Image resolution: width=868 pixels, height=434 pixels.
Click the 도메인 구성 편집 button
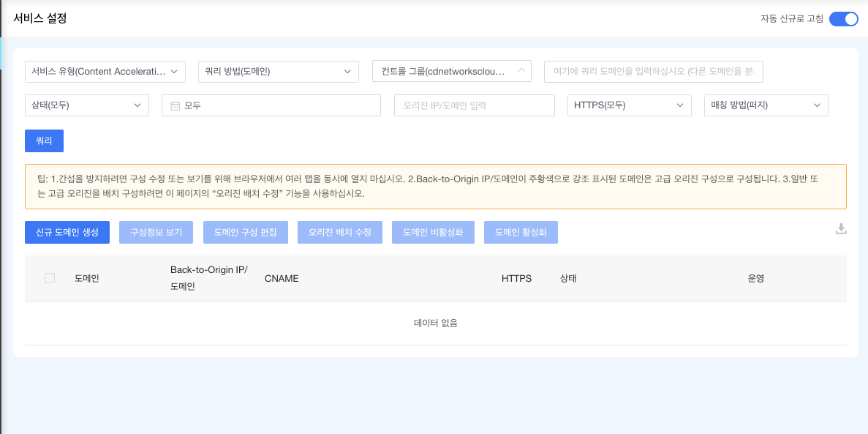(x=246, y=232)
